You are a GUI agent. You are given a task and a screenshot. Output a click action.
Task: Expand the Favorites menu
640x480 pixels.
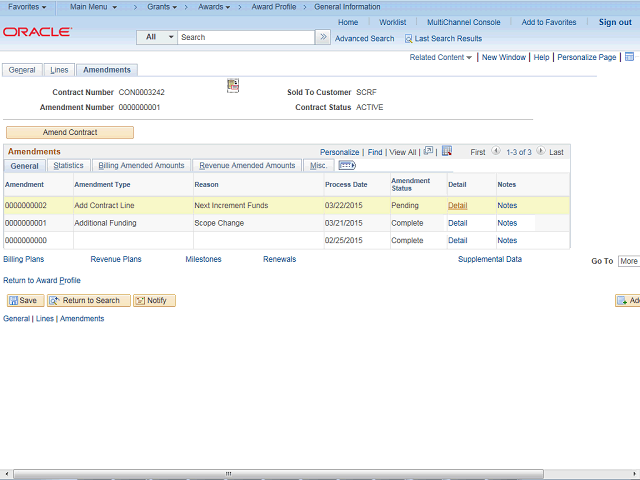pyautogui.click(x=27, y=7)
